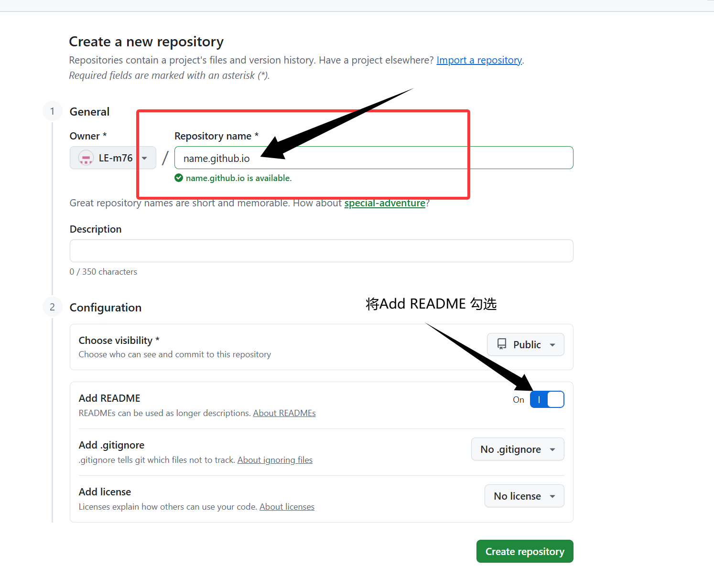Open the No .gitignore dropdown
The image size is (714, 588).
518,449
